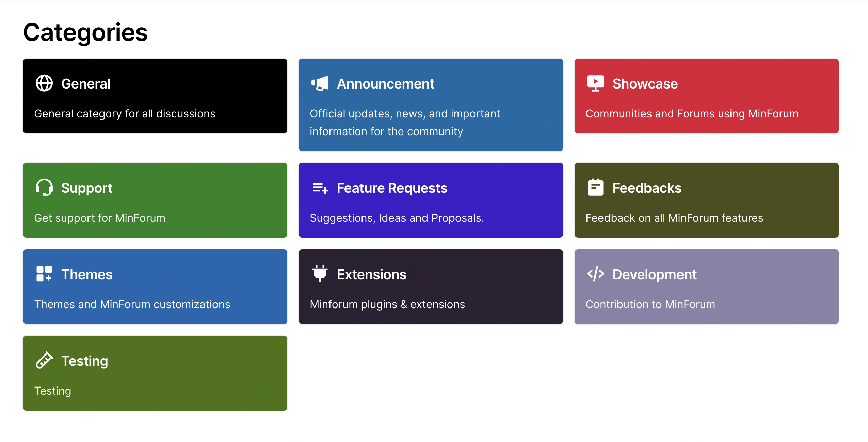Click 'Suggestions, Ideas and Proposals.' text
Screen dimensions: 868x442
tap(397, 218)
